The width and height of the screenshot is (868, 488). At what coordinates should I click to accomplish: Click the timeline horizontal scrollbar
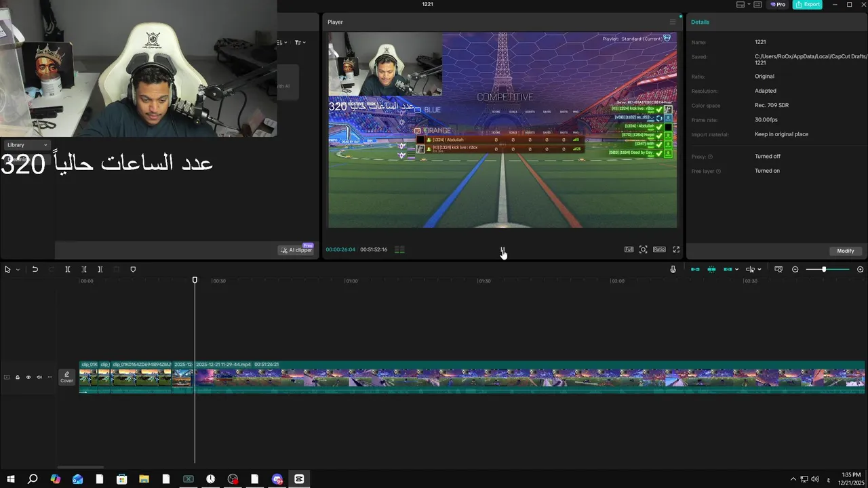point(80,467)
